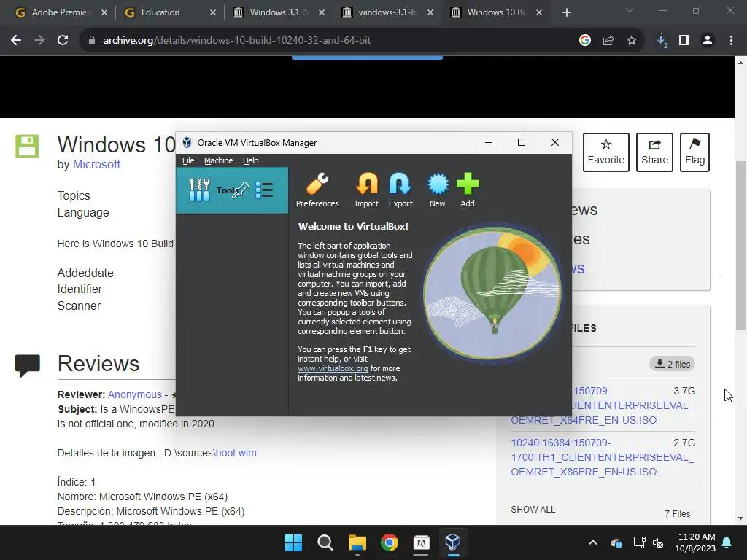Open the notifications bell
Screen dimensions: 747x560
point(727,542)
